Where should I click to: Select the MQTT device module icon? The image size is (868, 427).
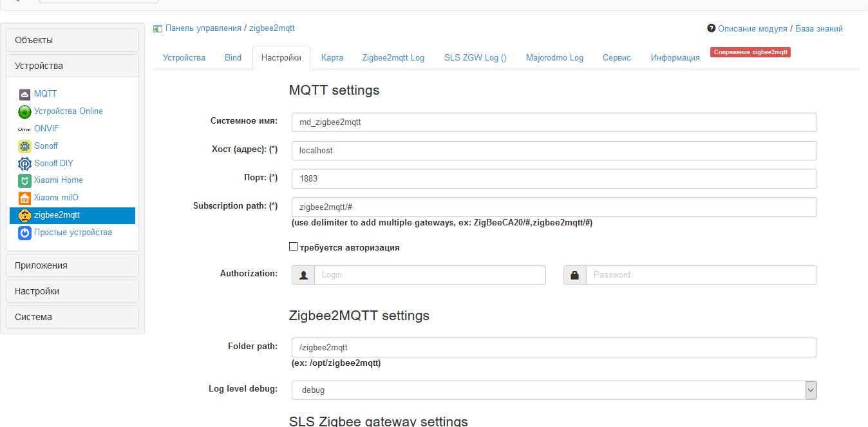(26, 93)
